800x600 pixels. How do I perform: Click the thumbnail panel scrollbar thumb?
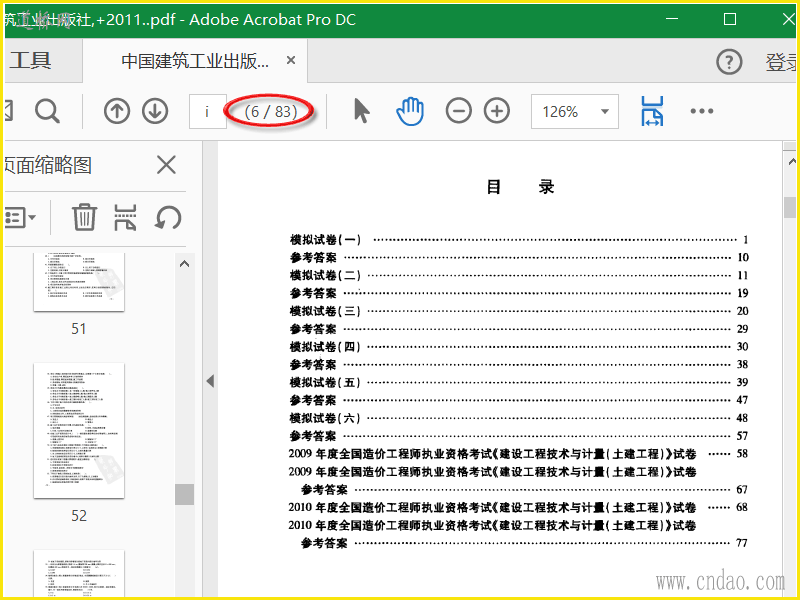pos(184,494)
